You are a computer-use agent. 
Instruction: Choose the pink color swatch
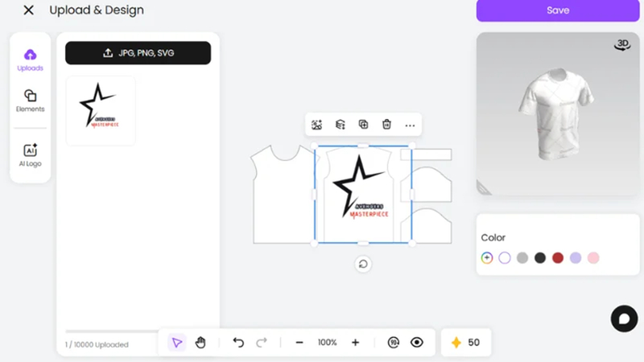tap(593, 257)
